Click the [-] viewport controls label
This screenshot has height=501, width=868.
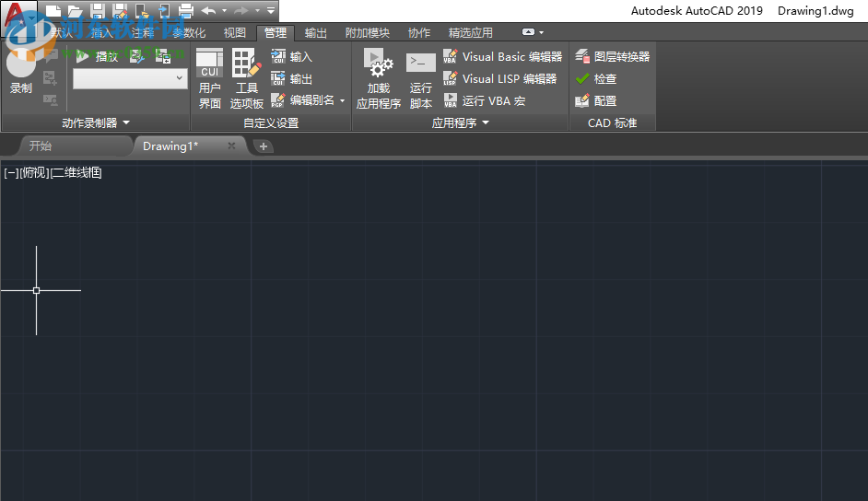(x=11, y=172)
